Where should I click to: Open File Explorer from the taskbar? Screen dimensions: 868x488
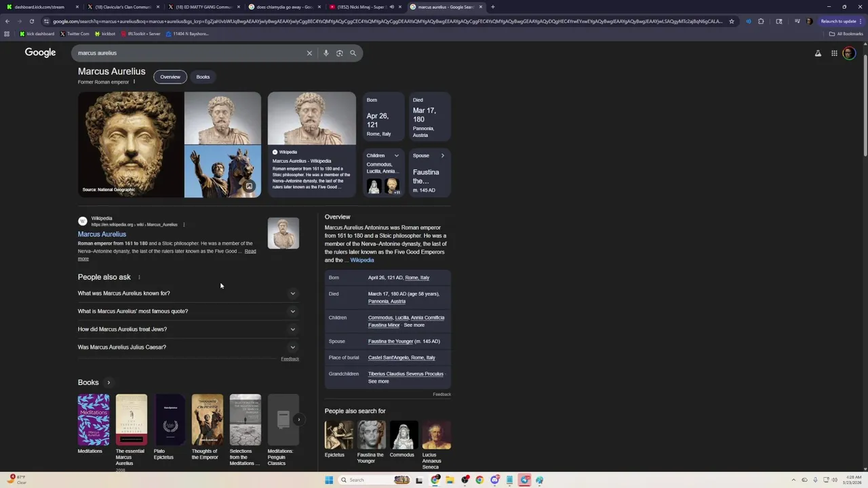tap(449, 480)
